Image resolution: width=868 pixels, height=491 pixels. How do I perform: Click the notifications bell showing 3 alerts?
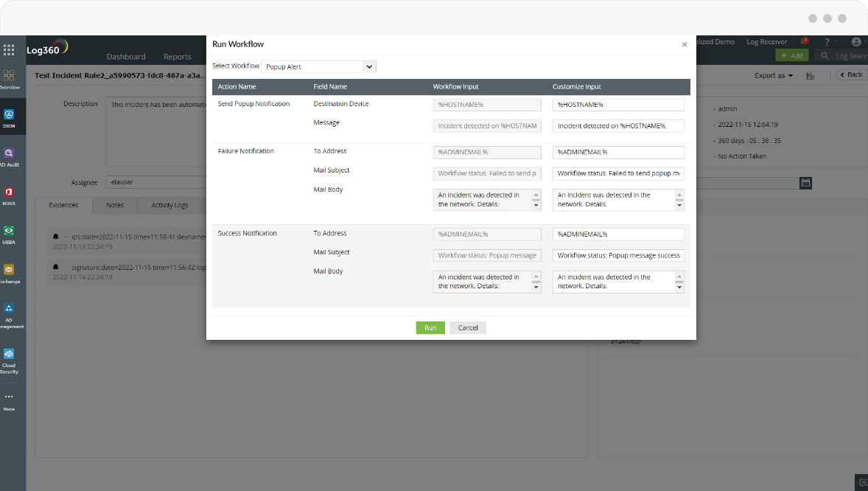coord(805,41)
